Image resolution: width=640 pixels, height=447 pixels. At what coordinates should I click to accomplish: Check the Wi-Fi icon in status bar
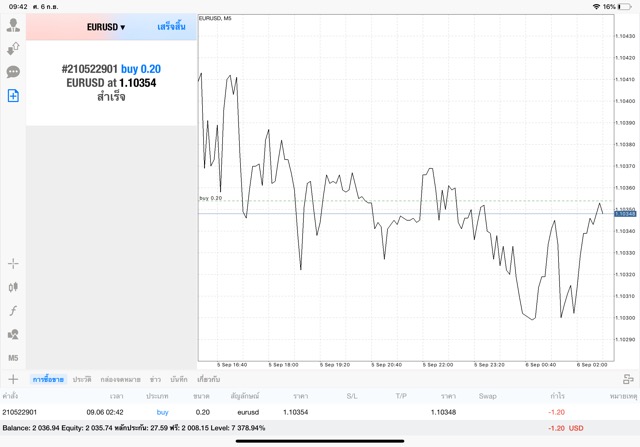coord(597,7)
